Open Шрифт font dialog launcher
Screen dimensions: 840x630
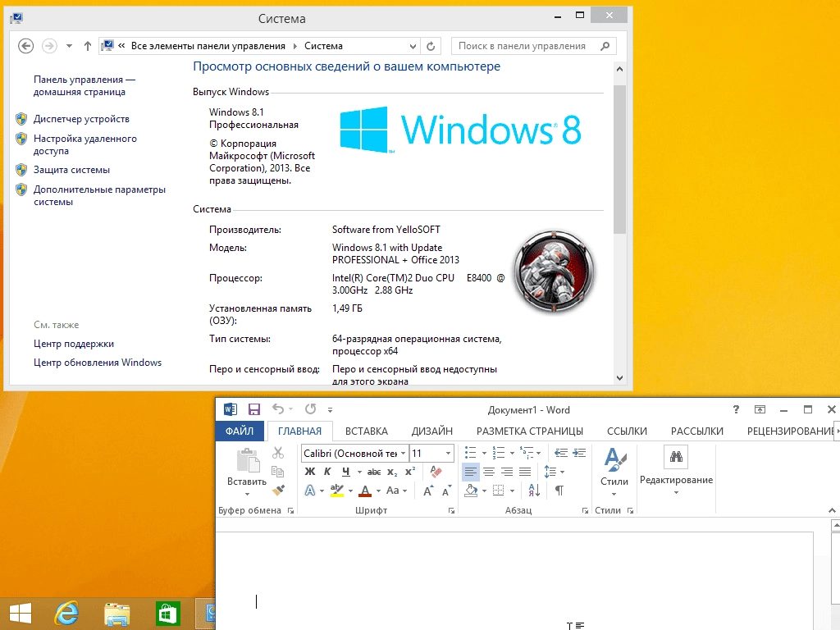452,511
